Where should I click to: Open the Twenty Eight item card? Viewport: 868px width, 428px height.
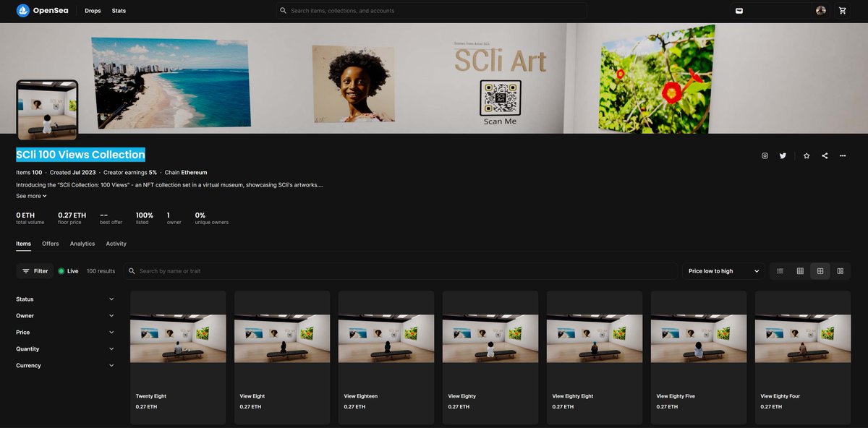178,357
